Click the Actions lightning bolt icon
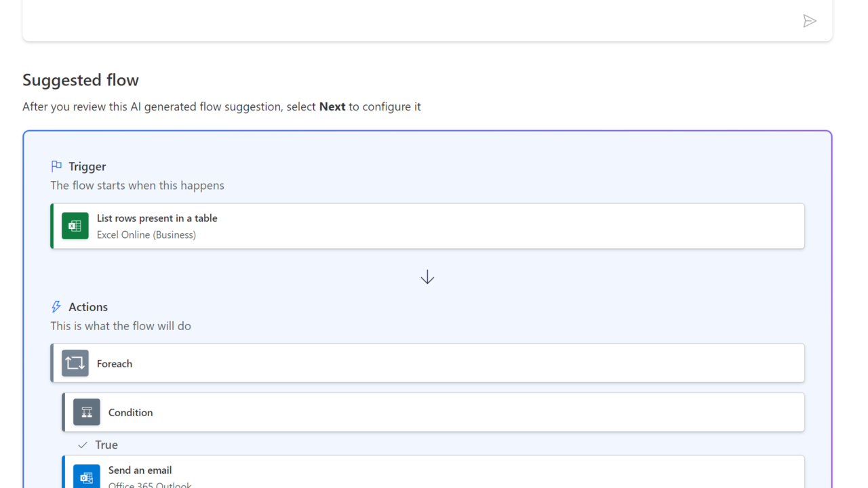This screenshot has height=488, width=868. click(56, 307)
